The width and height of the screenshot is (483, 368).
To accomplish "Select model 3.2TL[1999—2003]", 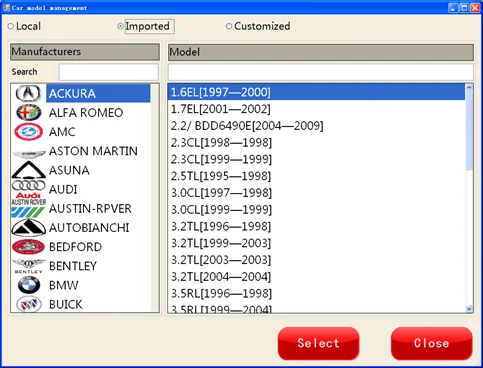I will click(316, 243).
